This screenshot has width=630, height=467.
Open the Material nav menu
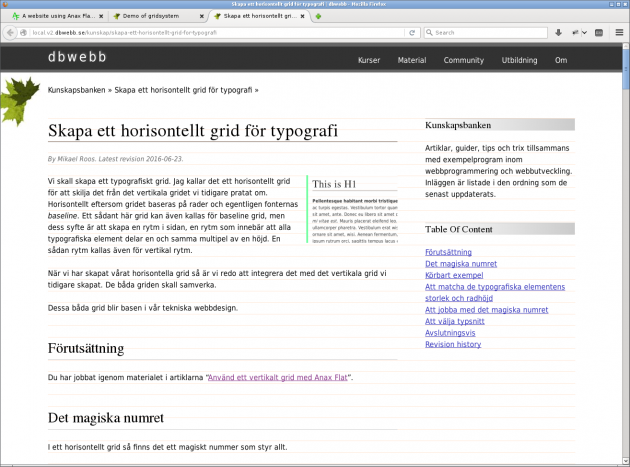412,60
